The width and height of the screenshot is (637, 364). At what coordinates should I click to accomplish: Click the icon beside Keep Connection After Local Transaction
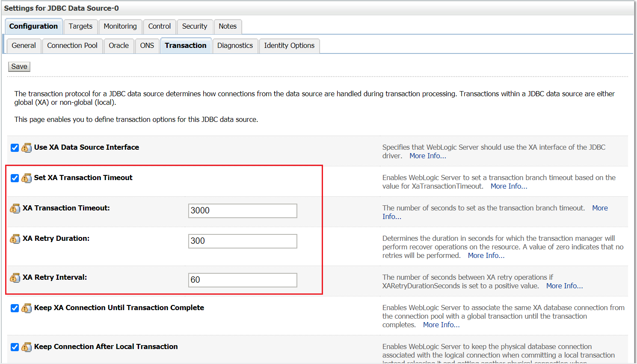[27, 347]
